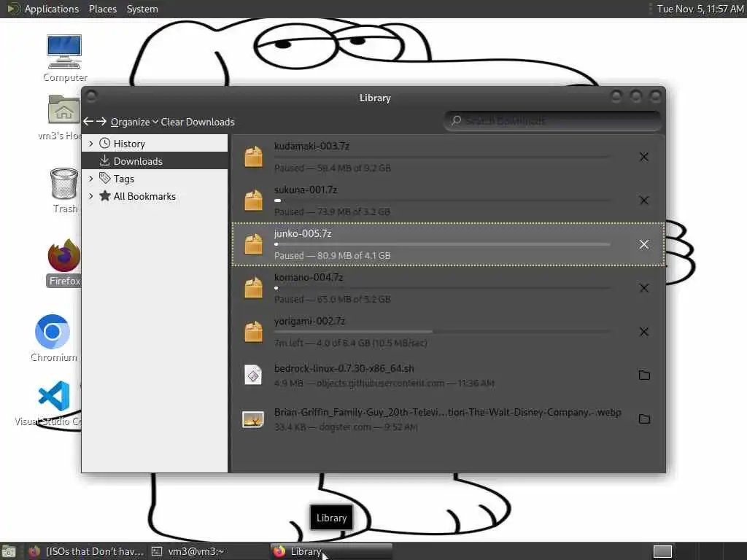This screenshot has height=560, width=747.
Task: Click Library taskbar button
Action: point(331,551)
